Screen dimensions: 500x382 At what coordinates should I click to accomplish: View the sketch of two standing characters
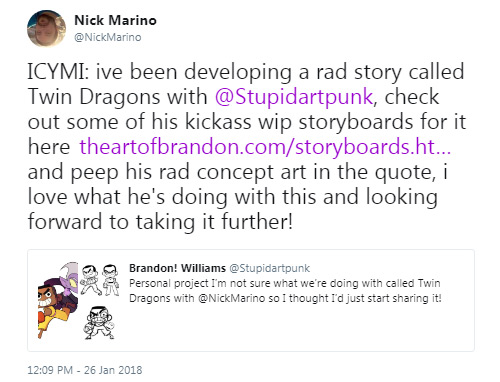(x=100, y=280)
